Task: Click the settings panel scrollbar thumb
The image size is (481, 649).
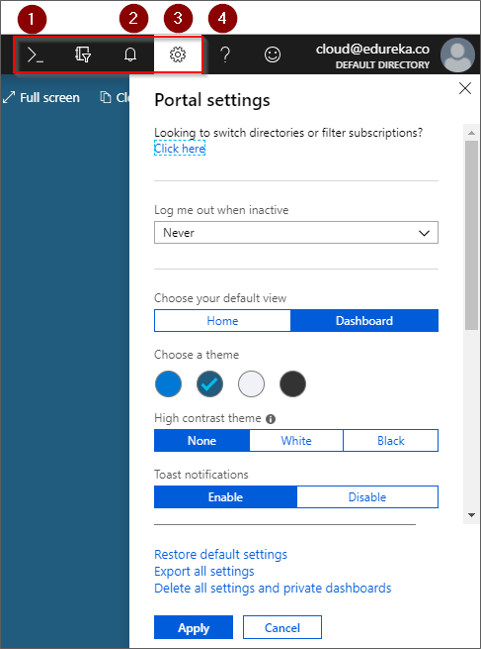Action: click(x=471, y=235)
